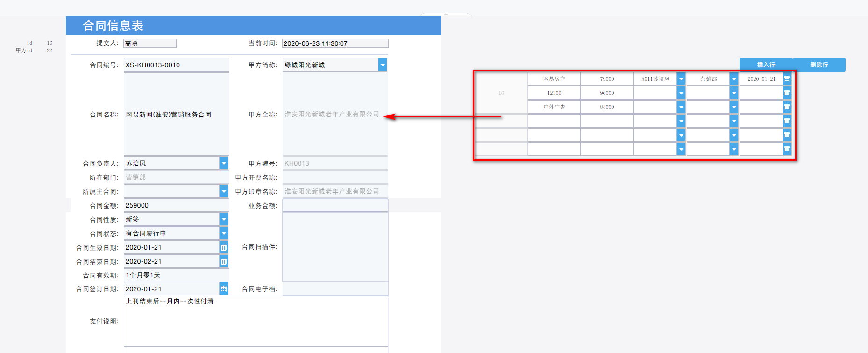868x353 pixels.
Task: Select the 合同金额 field showing 259000
Action: click(x=177, y=205)
